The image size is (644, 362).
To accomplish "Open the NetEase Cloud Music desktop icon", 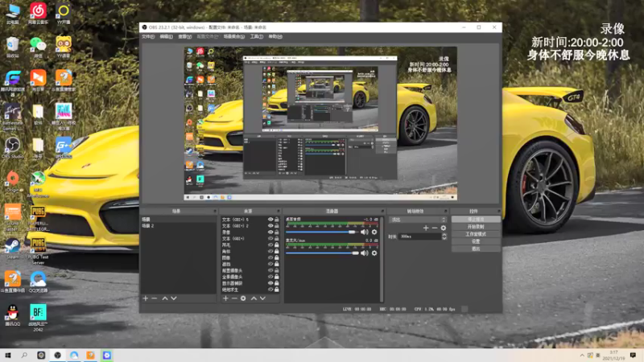I will pyautogui.click(x=38, y=13).
